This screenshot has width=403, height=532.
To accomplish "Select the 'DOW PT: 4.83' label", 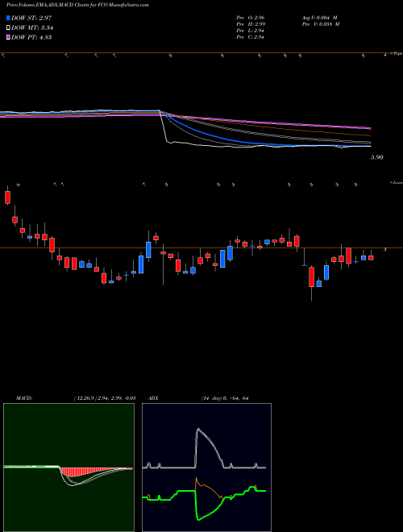I will (31, 37).
